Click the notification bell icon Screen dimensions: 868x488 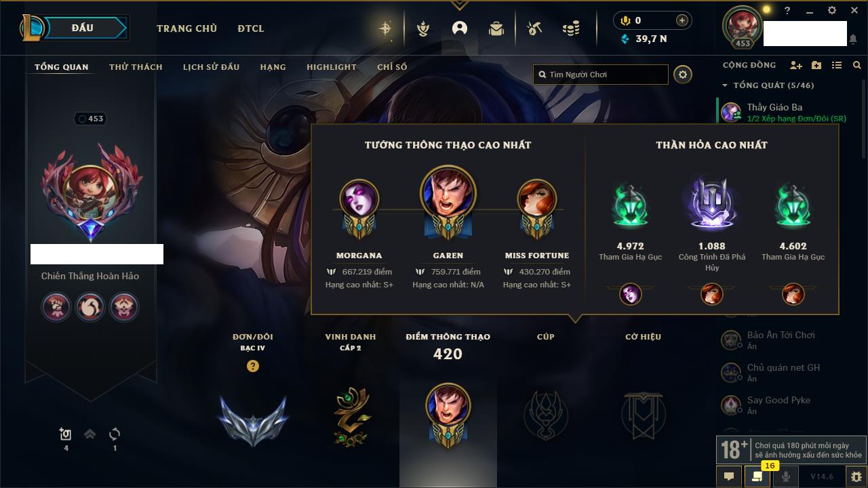click(852, 40)
